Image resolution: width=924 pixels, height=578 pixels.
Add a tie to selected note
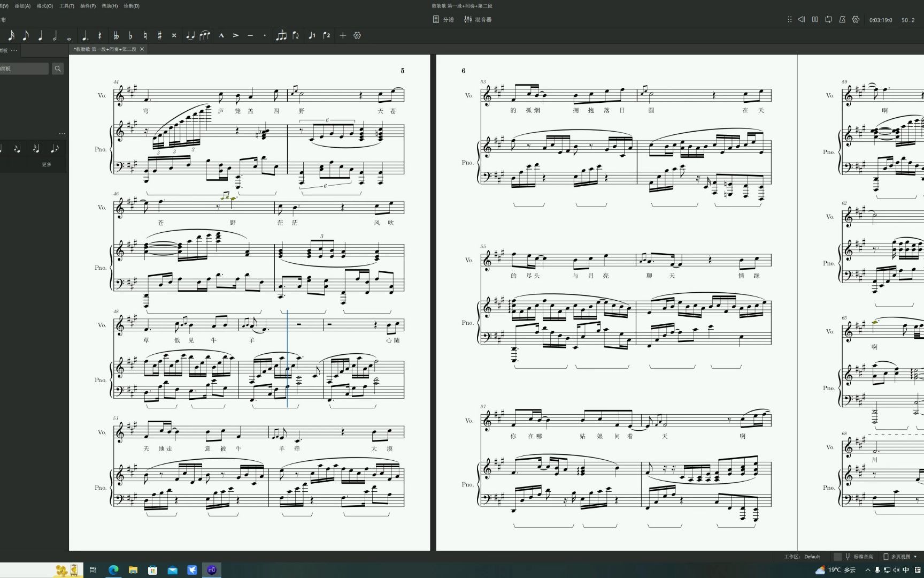(190, 35)
